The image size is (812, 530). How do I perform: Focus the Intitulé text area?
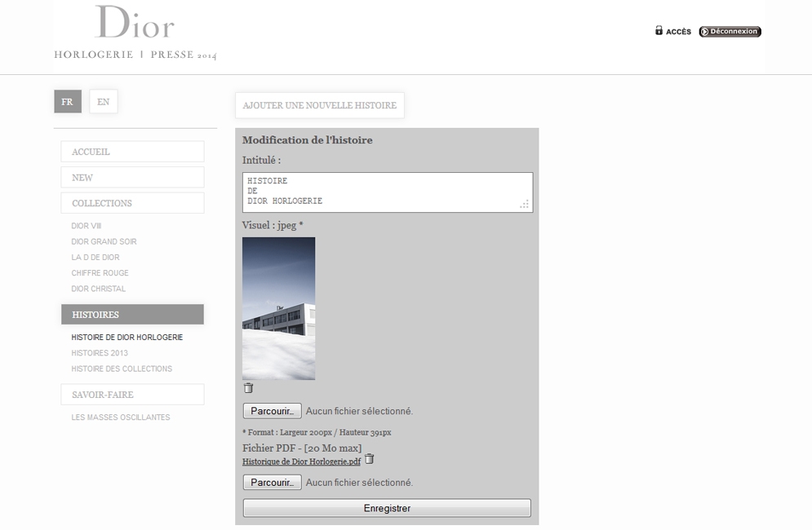pos(388,192)
